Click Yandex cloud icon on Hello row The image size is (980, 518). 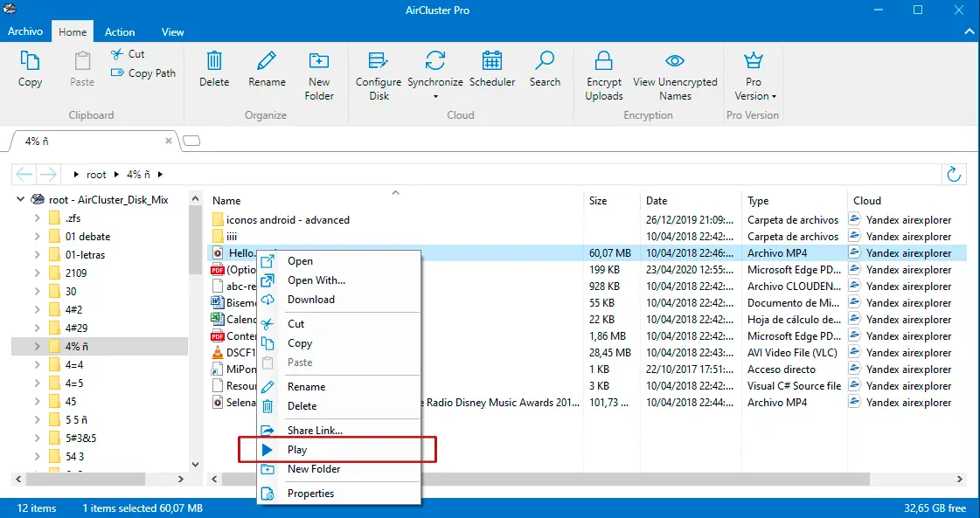855,252
